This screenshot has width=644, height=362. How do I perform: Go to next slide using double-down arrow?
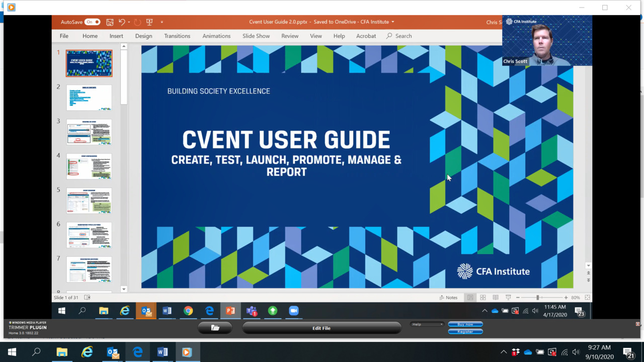pos(589,280)
